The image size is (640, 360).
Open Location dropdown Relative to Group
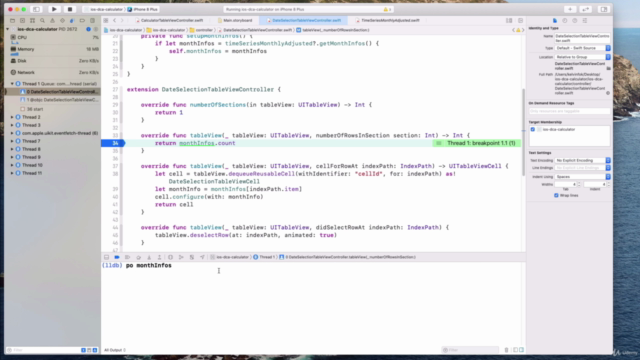coord(582,57)
